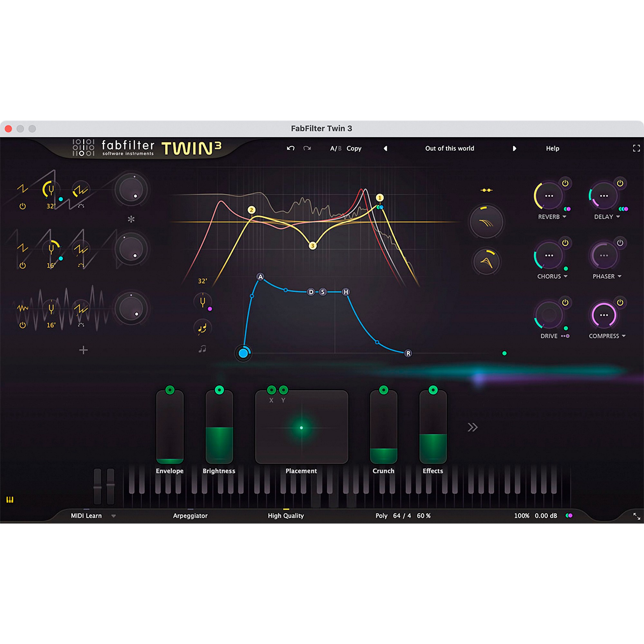Click Copy to copy A to B
This screenshot has height=644, width=644.
(x=354, y=148)
